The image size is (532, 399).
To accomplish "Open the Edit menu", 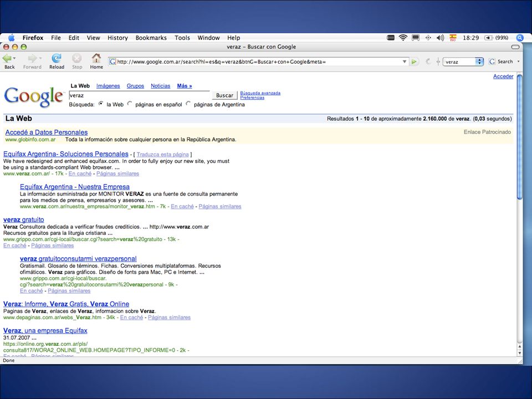I will tap(74, 38).
